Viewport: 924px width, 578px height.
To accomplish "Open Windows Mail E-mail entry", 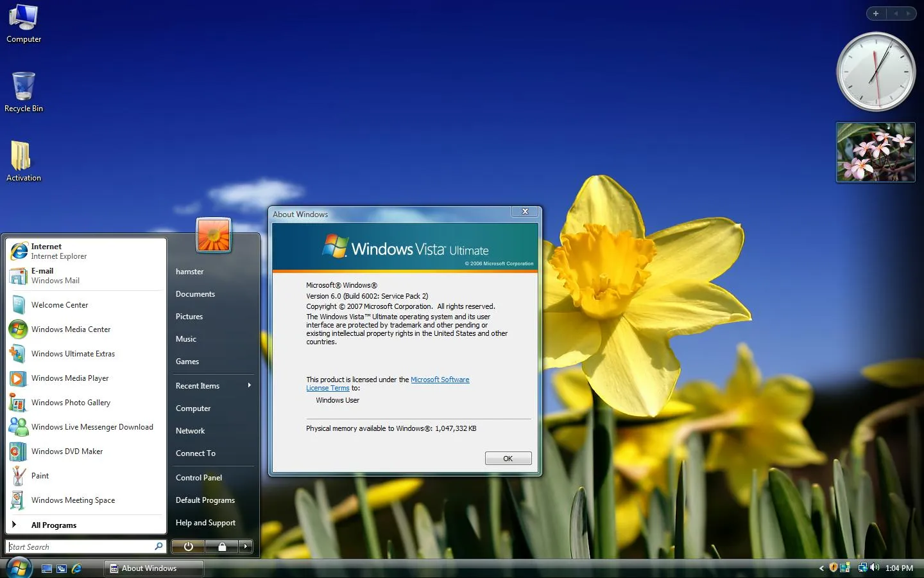I will 86,276.
